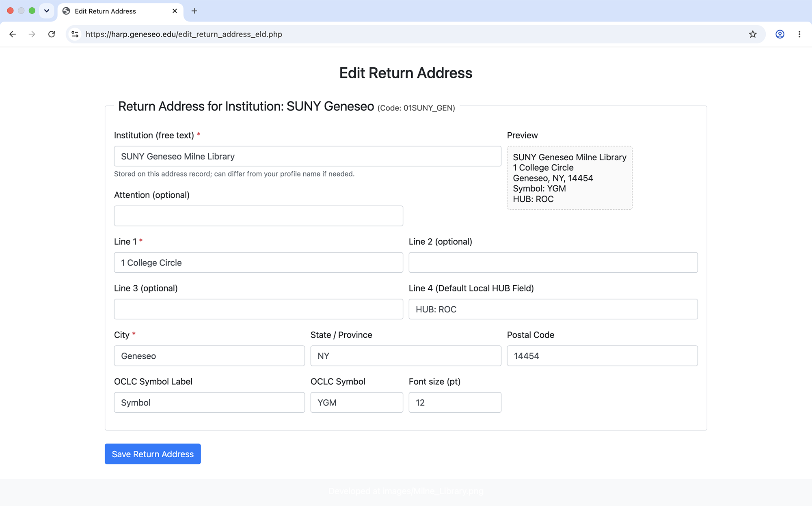The height and width of the screenshot is (506, 812).
Task: Click into the Line 2 optional field
Action: [x=553, y=263]
